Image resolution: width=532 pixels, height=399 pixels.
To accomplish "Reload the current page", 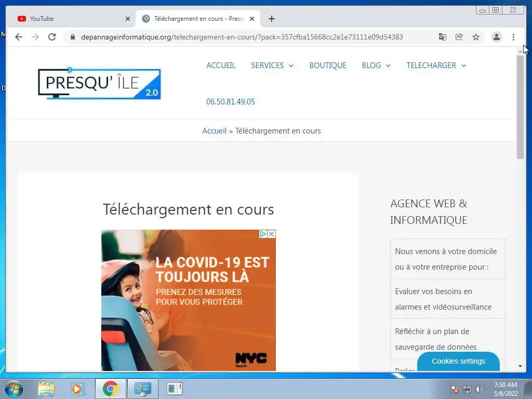I will (x=52, y=37).
